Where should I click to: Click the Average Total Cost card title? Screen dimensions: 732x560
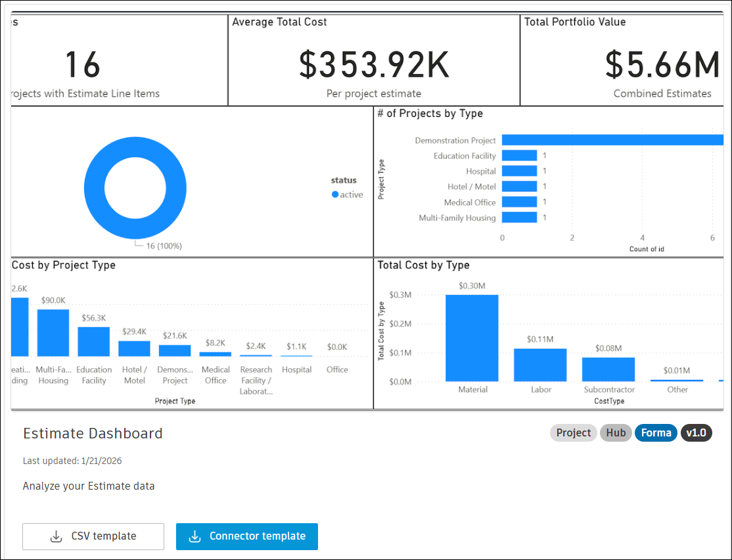279,22
